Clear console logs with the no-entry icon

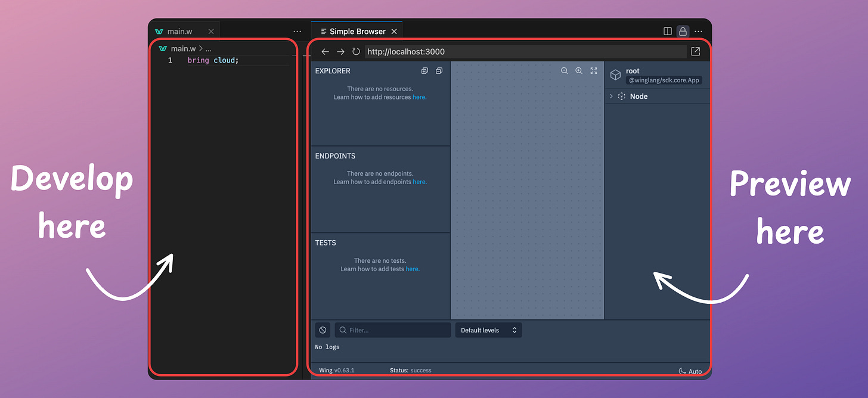click(323, 329)
